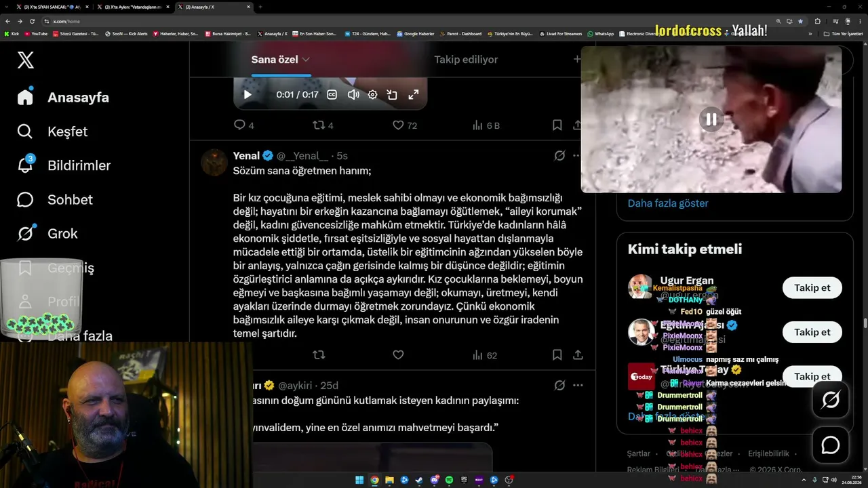
Task: Open Grok actions on Yenal's post
Action: coord(559,156)
